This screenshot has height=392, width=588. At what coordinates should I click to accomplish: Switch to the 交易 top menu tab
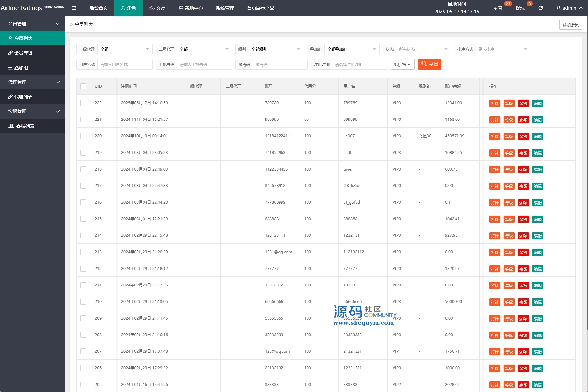point(157,8)
